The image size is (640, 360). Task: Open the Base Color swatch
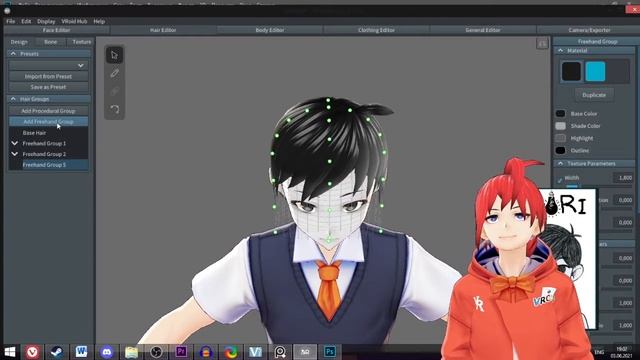560,114
